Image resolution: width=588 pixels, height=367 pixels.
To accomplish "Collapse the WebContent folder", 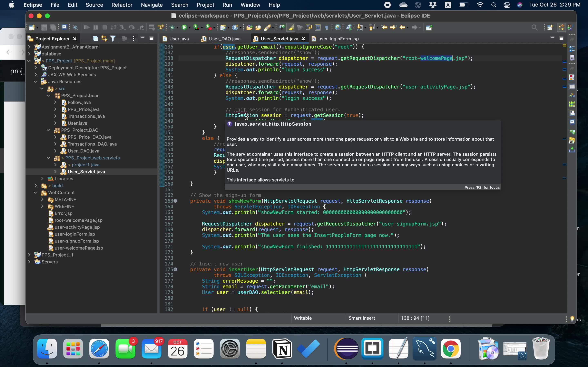I will point(36,192).
